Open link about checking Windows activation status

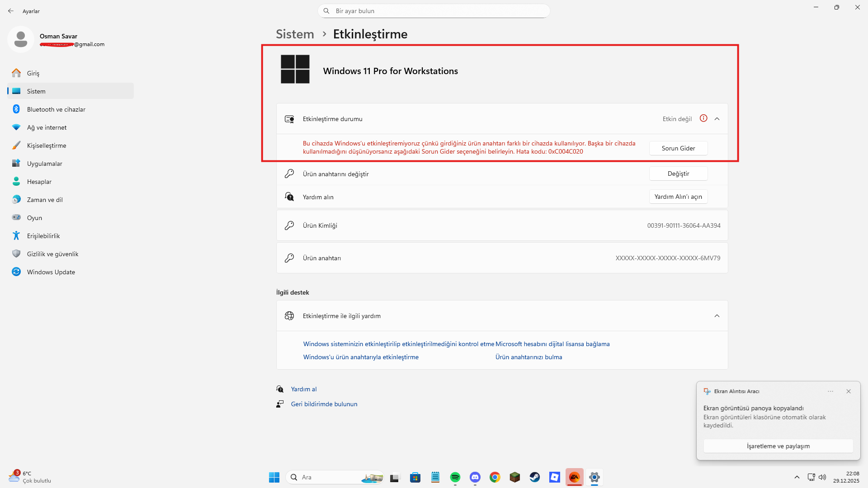pos(399,344)
